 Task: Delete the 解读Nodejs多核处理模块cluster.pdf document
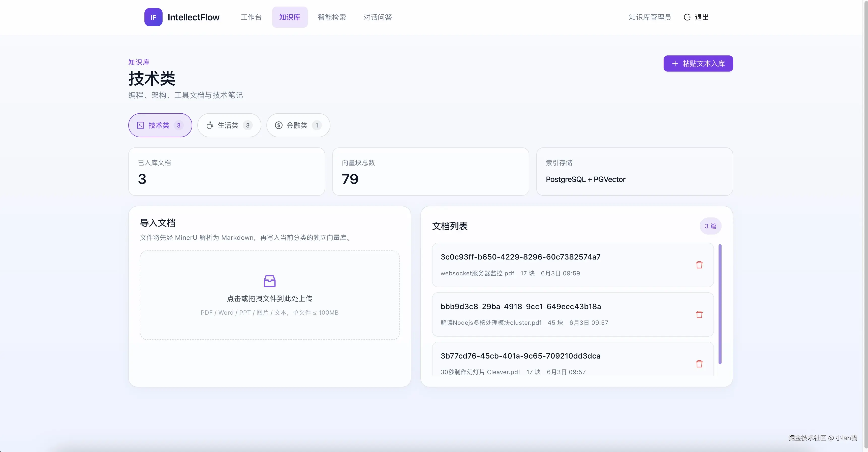[x=699, y=314]
